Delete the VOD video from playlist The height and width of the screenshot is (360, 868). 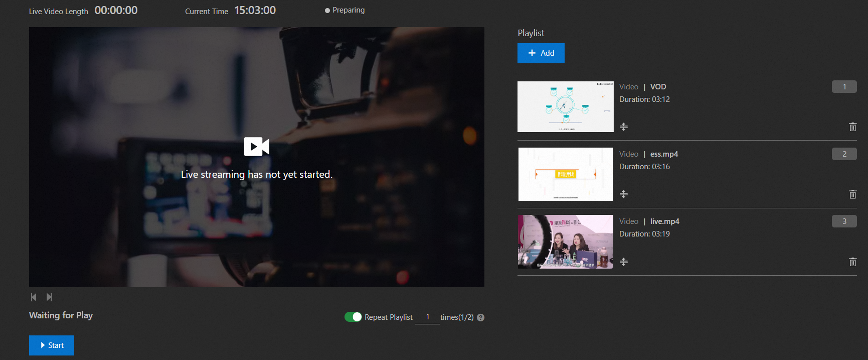pos(852,127)
